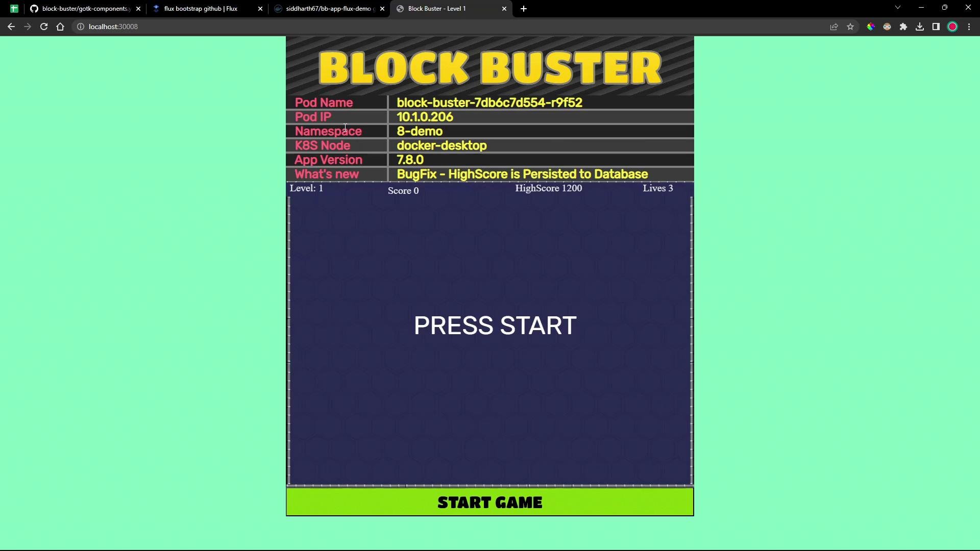980x551 pixels.
Task: Bookmark this tab with the star icon
Action: (x=850, y=27)
